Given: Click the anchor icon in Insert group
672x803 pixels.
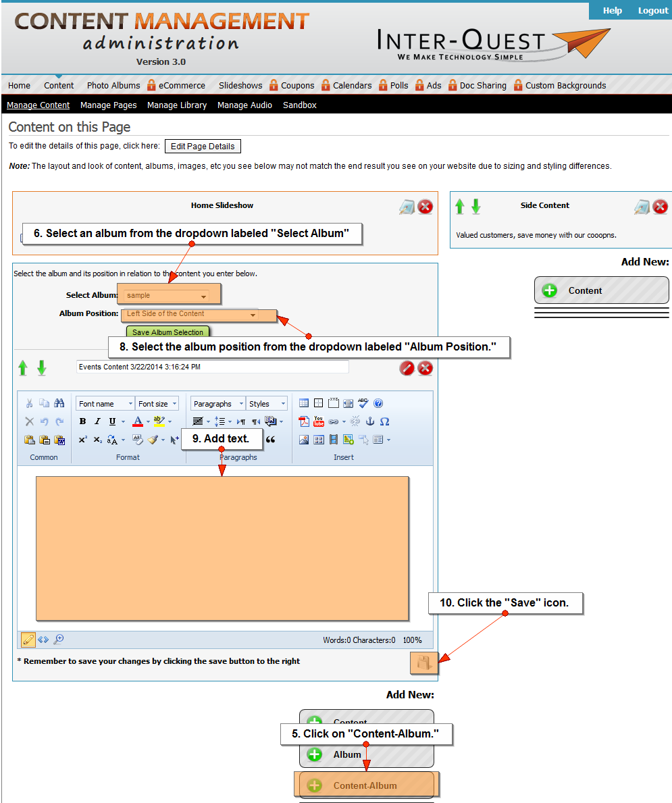Looking at the screenshot, I should [x=370, y=421].
